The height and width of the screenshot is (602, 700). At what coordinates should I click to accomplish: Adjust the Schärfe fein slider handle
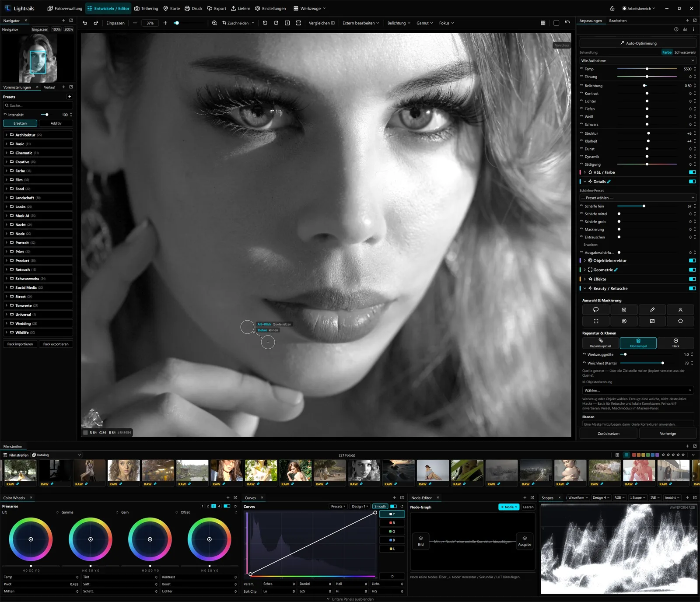pyautogui.click(x=644, y=206)
